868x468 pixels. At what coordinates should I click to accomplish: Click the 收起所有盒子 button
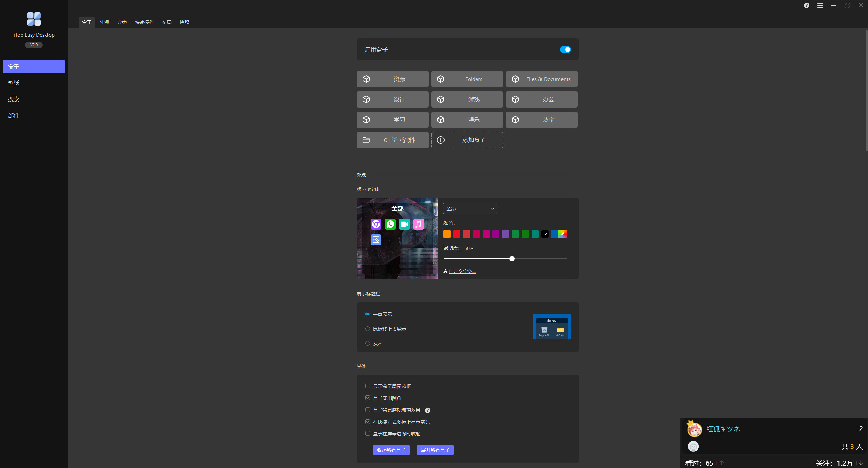pos(391,450)
